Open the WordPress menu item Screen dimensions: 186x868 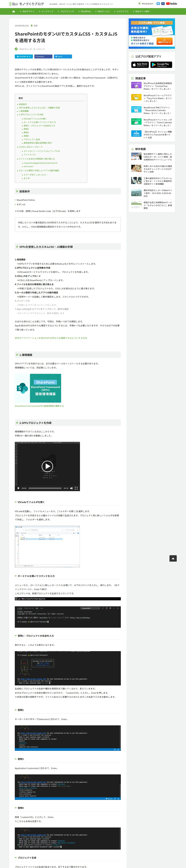point(85,11)
